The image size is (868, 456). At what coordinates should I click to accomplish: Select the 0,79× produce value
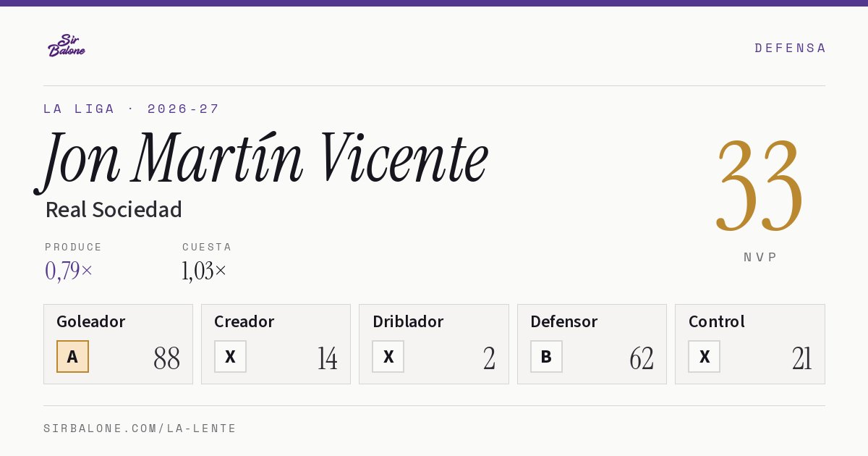[69, 271]
